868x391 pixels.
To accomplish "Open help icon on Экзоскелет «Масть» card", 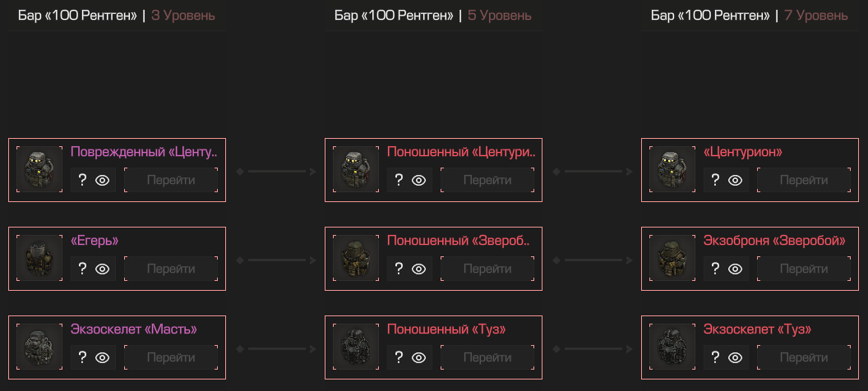I will point(82,357).
